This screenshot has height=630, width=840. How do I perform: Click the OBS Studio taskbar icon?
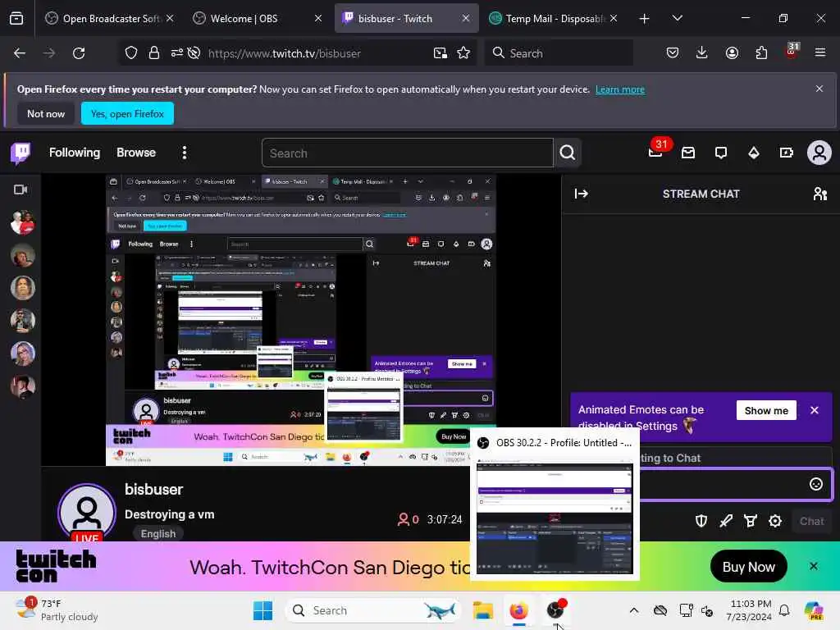[555, 610]
